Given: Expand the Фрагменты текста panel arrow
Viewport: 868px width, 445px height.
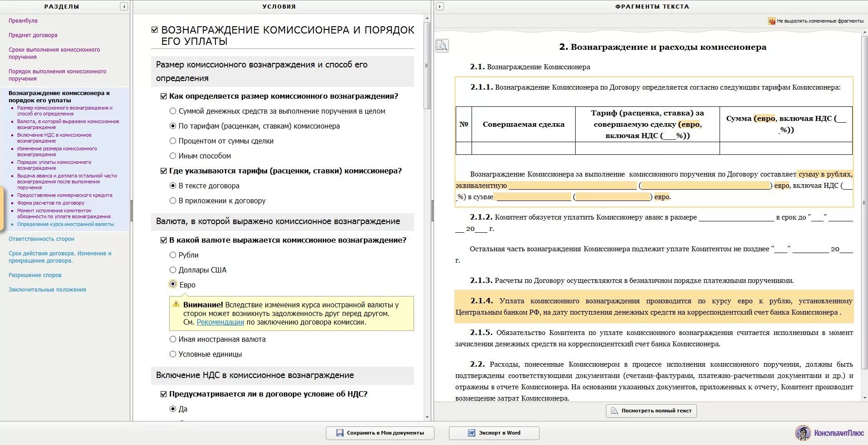Looking at the screenshot, I should 439,6.
